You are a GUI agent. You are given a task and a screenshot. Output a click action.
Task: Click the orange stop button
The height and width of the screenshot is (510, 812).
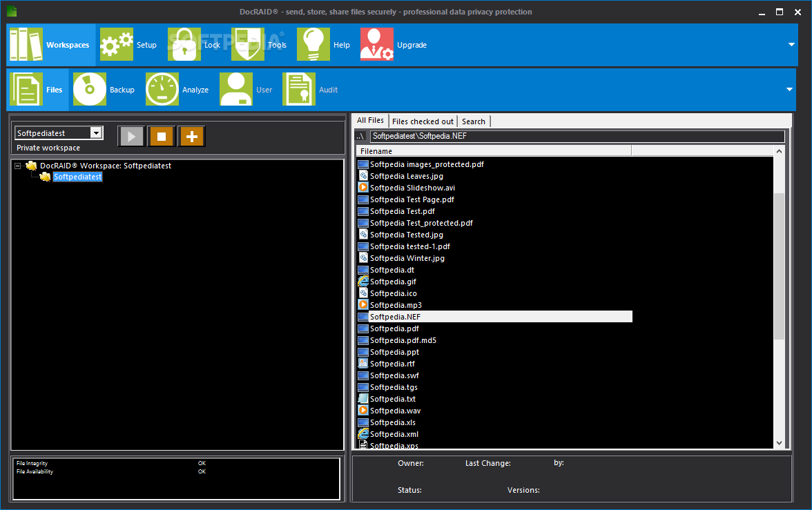(x=162, y=136)
